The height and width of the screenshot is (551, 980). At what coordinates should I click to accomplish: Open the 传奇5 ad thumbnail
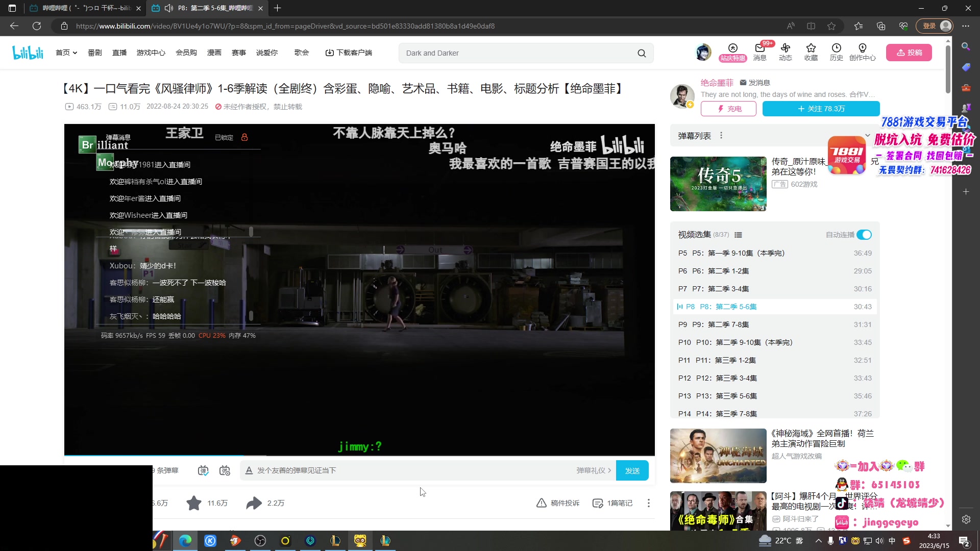point(718,184)
